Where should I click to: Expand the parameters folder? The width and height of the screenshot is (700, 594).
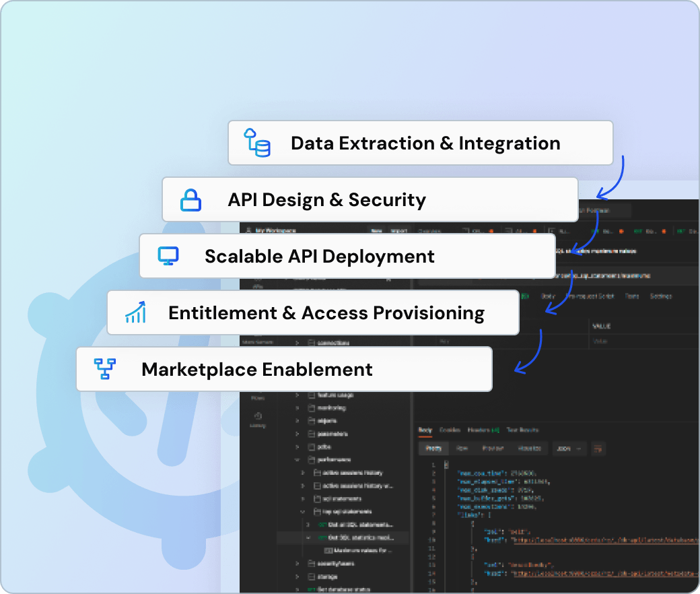click(297, 434)
